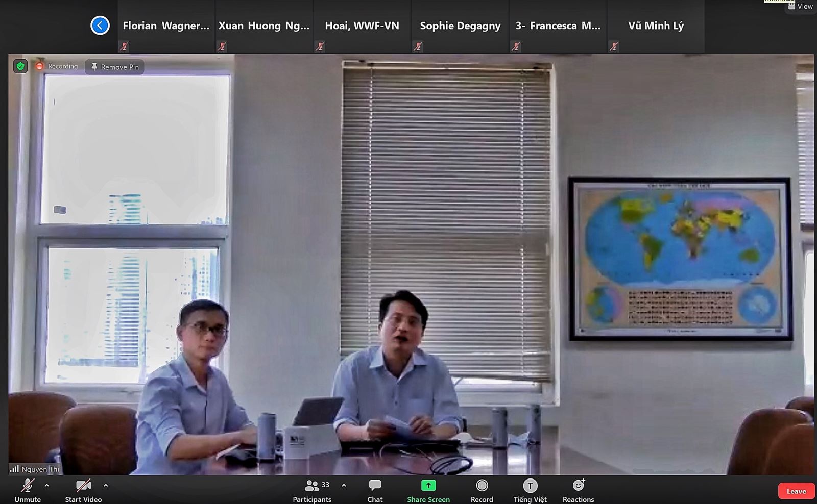Image resolution: width=817 pixels, height=504 pixels.
Task: Expand participants options arrow
Action: click(x=344, y=486)
